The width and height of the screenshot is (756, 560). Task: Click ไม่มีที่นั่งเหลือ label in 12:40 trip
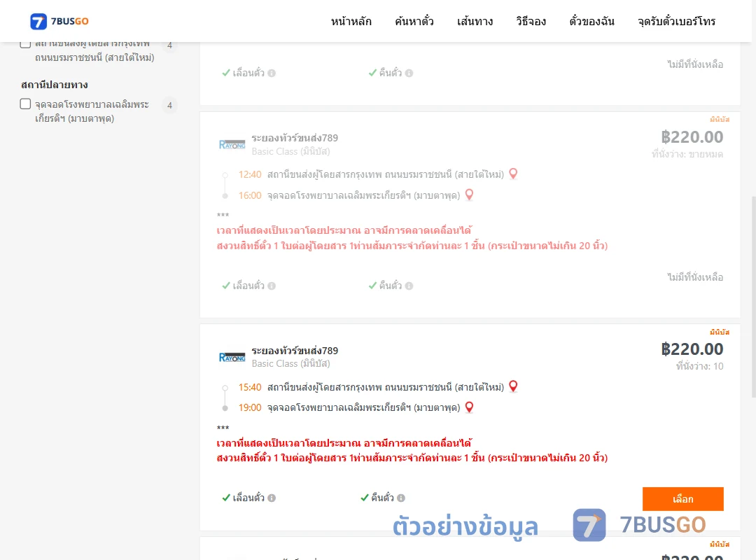(695, 277)
